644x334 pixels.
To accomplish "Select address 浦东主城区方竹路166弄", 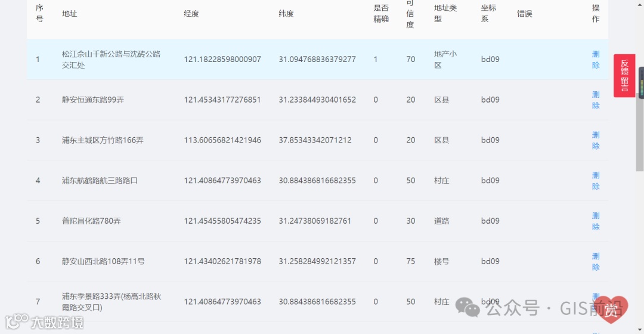I will 103,141.
